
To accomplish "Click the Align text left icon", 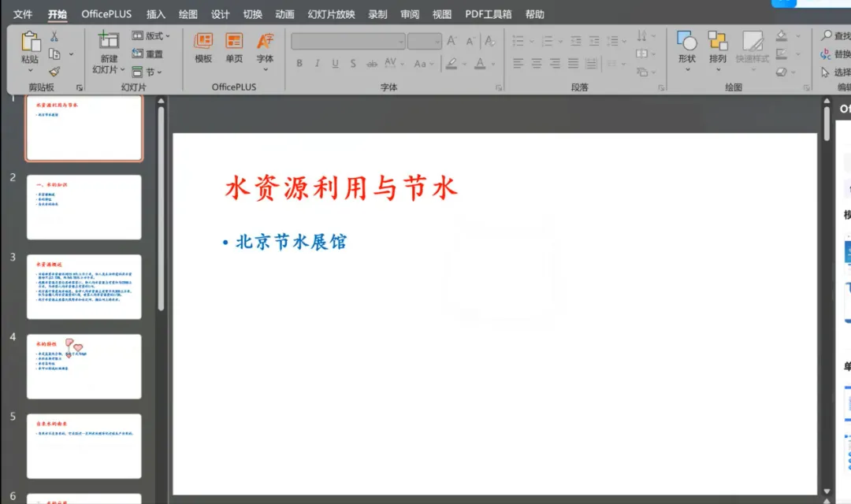I will click(518, 64).
